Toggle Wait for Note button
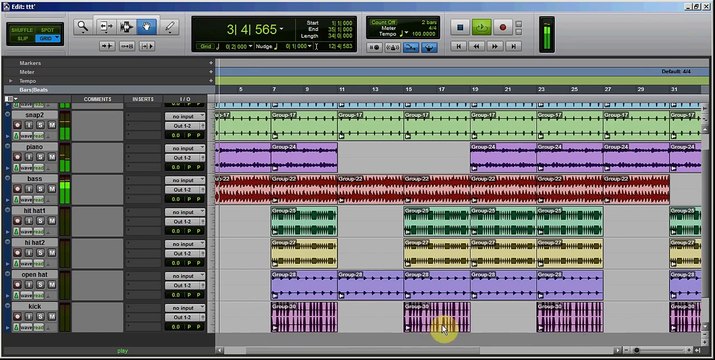Viewport: 715px width, 360px height. tap(374, 47)
